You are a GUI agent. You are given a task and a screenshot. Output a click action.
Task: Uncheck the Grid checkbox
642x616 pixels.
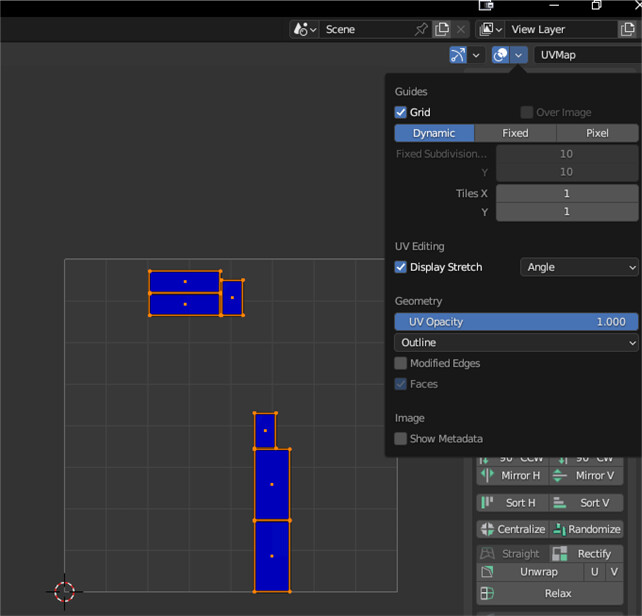[x=401, y=112]
